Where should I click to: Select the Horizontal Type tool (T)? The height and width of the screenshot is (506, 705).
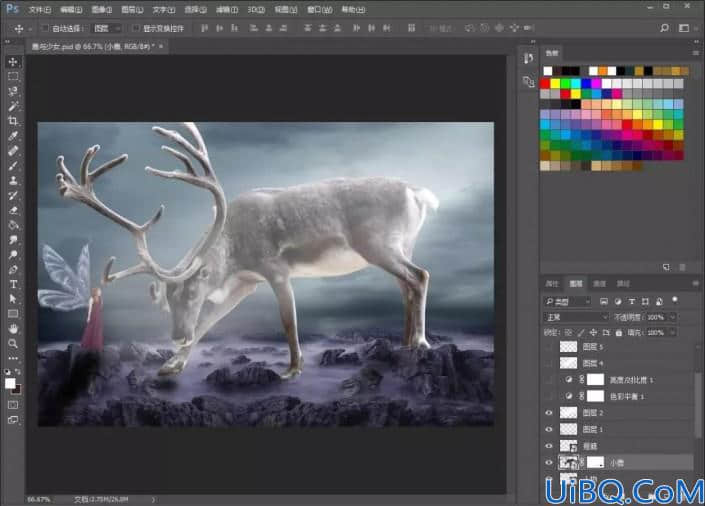13,284
